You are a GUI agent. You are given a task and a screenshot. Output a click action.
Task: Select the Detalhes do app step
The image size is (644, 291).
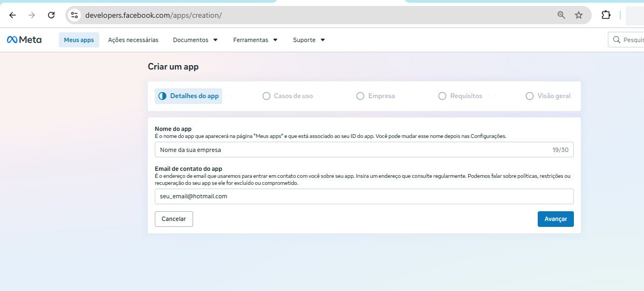tap(189, 96)
